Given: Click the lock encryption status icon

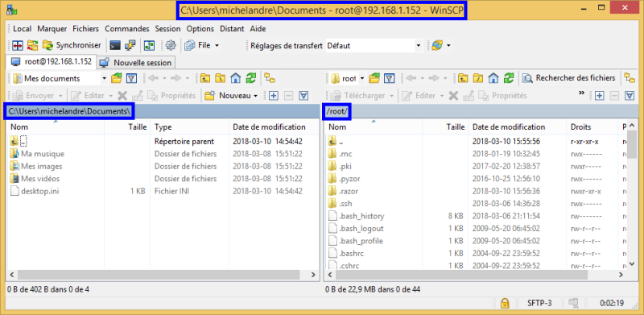Looking at the screenshot, I should click(x=505, y=304).
